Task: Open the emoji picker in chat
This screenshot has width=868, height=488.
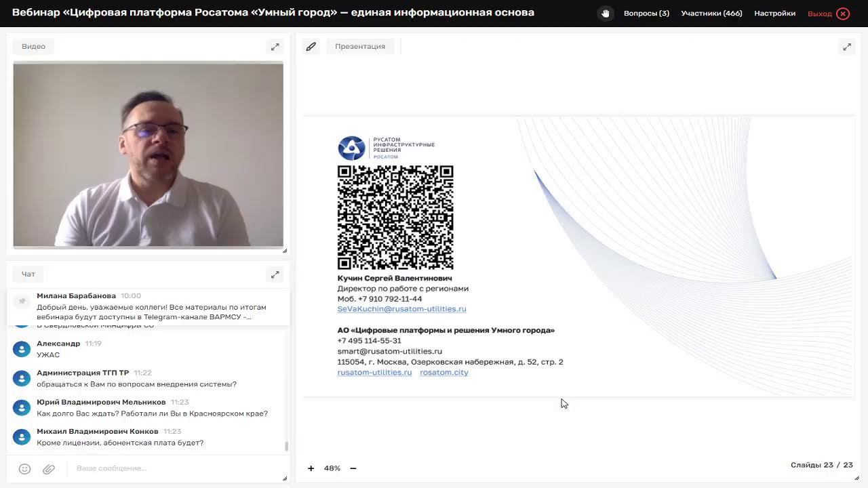Action: click(24, 468)
